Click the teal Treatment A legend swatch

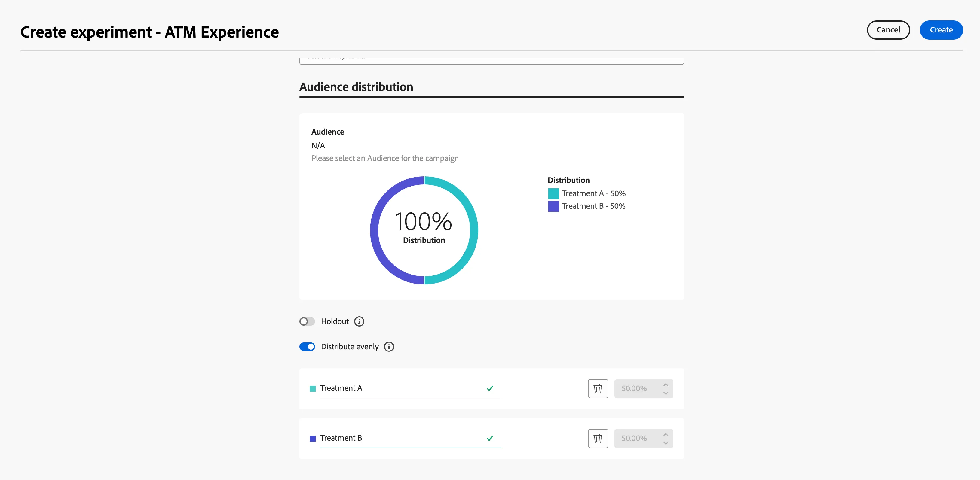coord(553,193)
